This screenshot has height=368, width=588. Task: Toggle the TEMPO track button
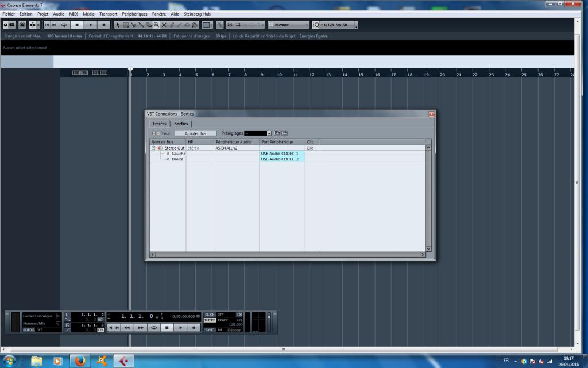pyautogui.click(x=210, y=320)
